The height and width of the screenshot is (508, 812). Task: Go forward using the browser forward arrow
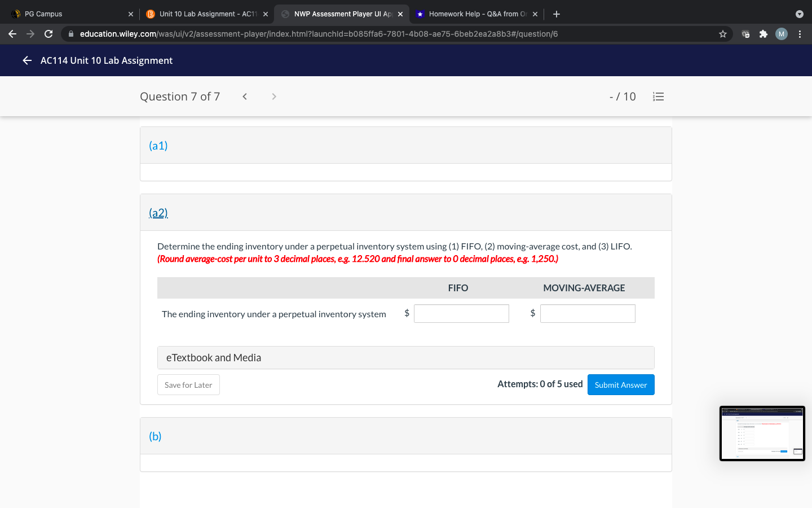point(30,34)
